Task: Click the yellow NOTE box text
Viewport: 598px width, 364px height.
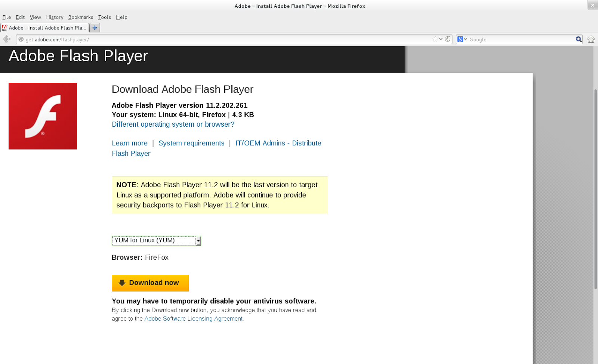Action: (220, 195)
